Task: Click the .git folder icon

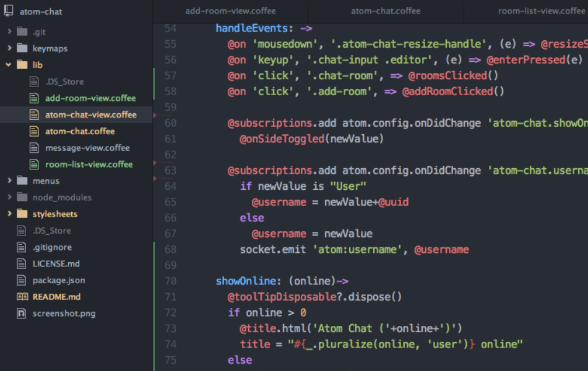Action: tap(22, 32)
